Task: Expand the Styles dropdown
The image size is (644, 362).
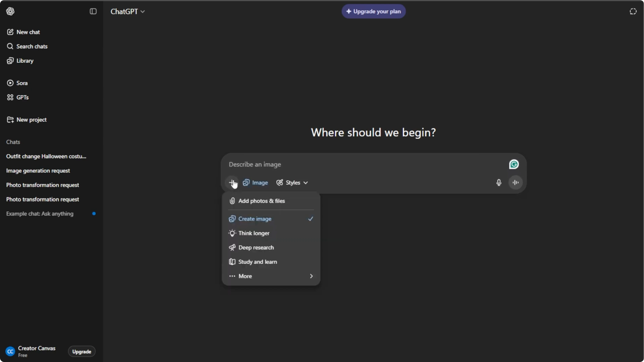Action: (x=292, y=183)
